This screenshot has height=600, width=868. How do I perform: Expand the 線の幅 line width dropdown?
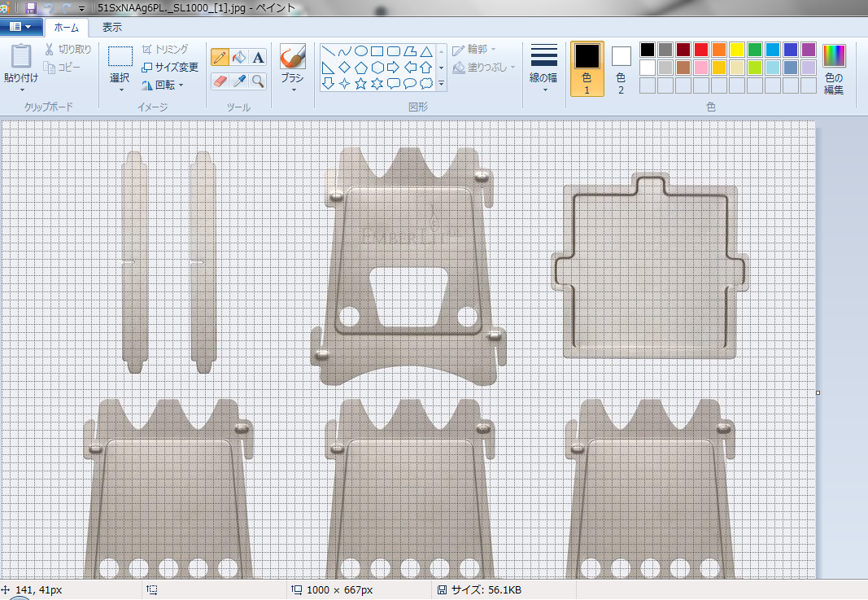click(x=543, y=68)
